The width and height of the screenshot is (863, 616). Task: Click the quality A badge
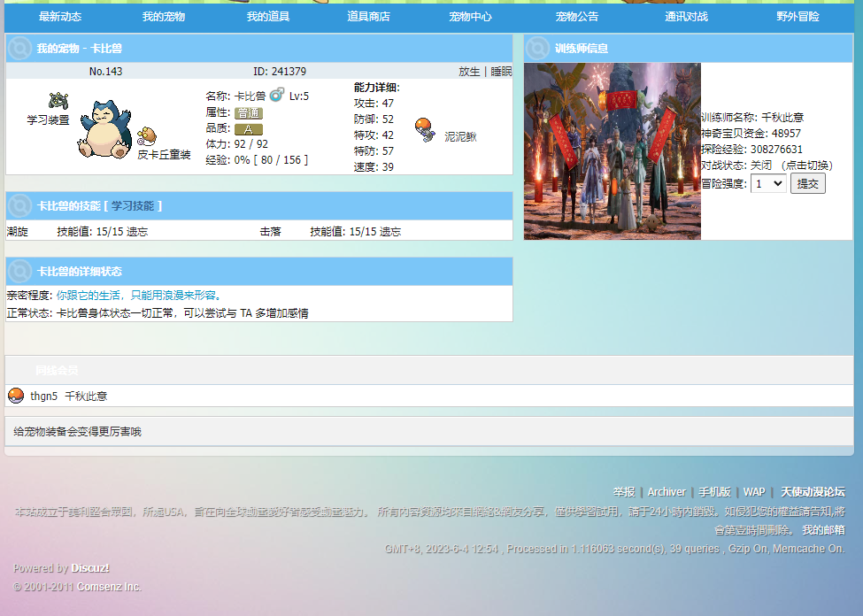pyautogui.click(x=248, y=129)
